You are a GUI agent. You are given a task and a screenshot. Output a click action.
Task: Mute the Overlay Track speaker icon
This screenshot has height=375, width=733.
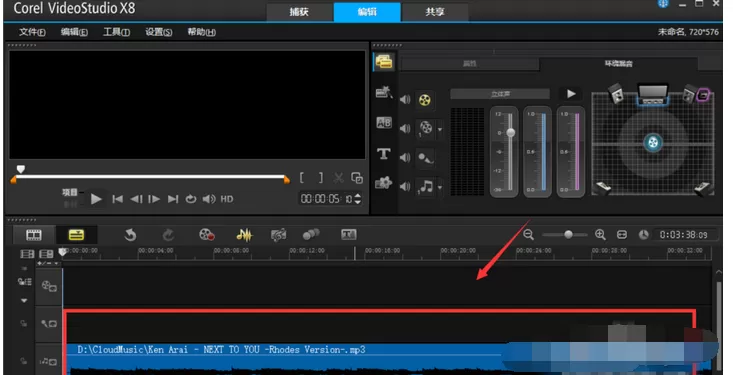pos(405,129)
